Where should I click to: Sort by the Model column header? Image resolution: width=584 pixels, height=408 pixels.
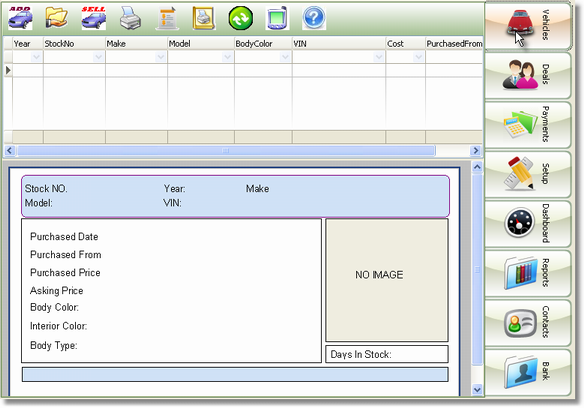pos(201,44)
